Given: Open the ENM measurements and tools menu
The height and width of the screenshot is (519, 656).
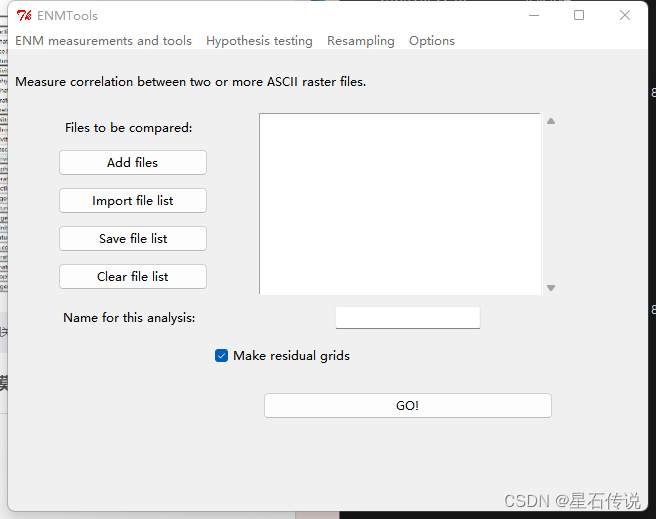Looking at the screenshot, I should [103, 41].
